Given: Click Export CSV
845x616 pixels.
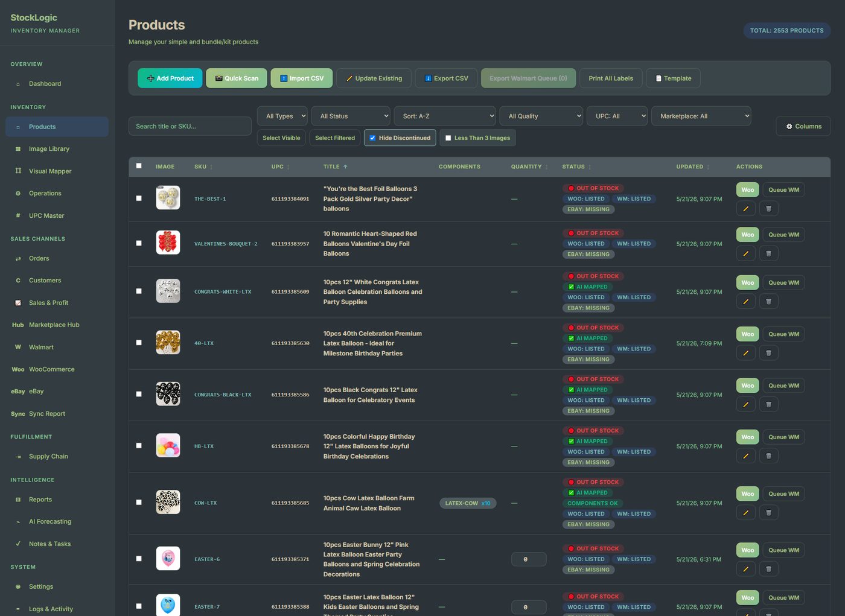Looking at the screenshot, I should [446, 78].
